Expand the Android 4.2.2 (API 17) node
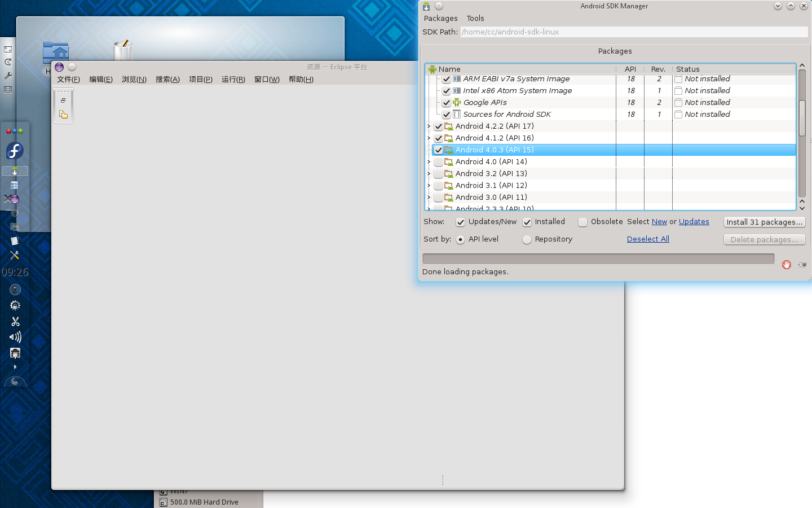The image size is (812, 508). pos(429,126)
